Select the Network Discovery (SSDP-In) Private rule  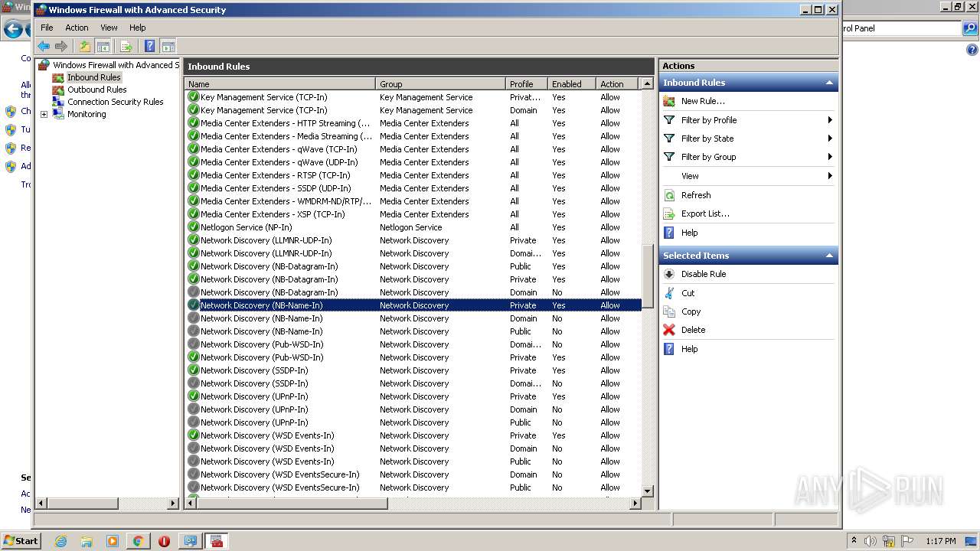click(413, 370)
